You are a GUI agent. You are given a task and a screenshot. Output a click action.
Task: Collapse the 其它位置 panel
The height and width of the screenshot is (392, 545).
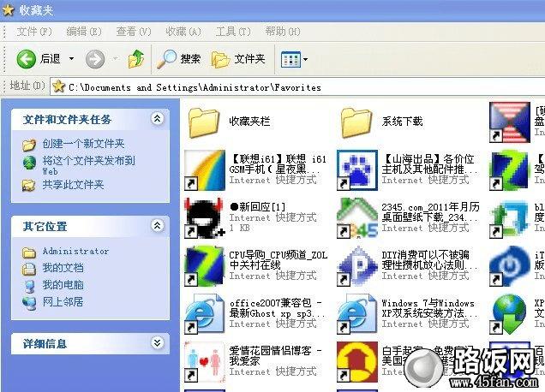[157, 226]
